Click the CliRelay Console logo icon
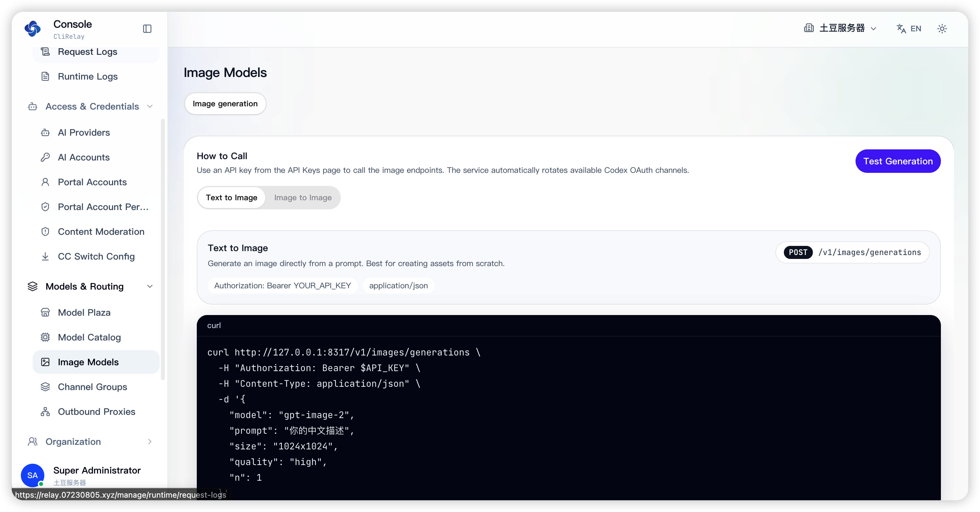980x512 pixels. 32,29
